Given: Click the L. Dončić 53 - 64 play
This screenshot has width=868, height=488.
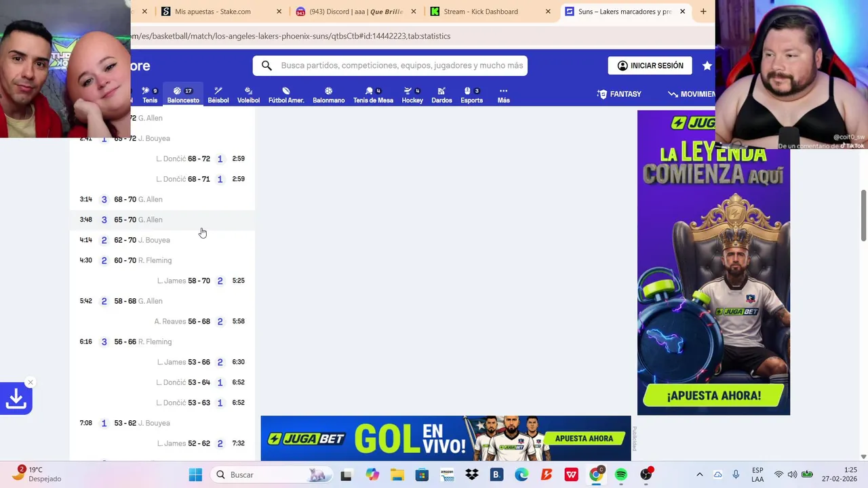Looking at the screenshot, I should tap(162, 382).
